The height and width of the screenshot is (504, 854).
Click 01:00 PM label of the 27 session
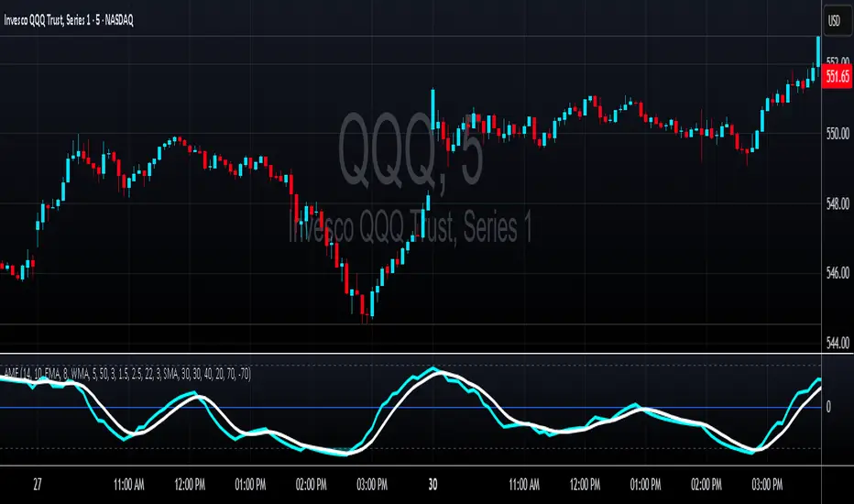(250, 485)
